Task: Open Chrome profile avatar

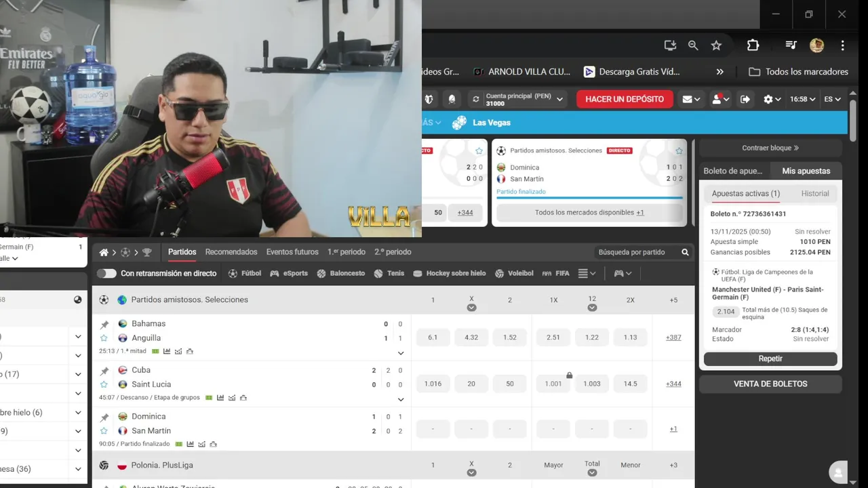Action: tap(816, 45)
